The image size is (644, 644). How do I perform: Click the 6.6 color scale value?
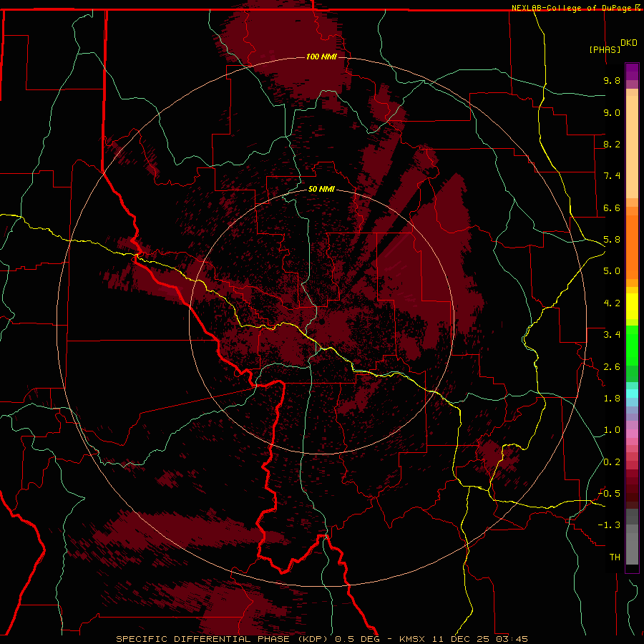coord(612,208)
